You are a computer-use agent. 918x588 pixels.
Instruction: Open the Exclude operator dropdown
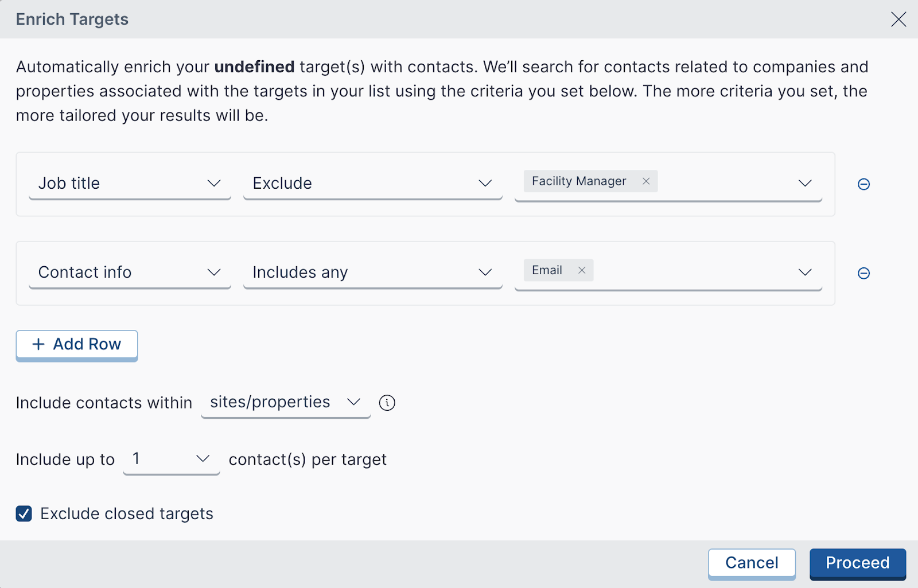(372, 184)
